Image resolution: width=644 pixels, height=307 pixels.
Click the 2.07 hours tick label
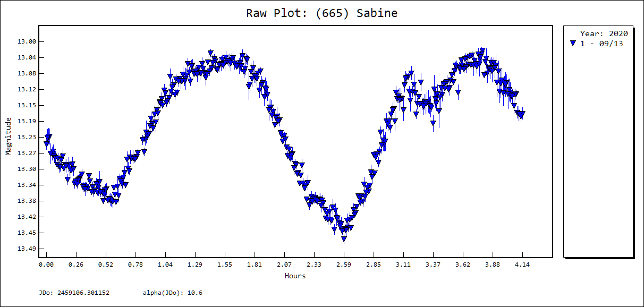pos(284,265)
